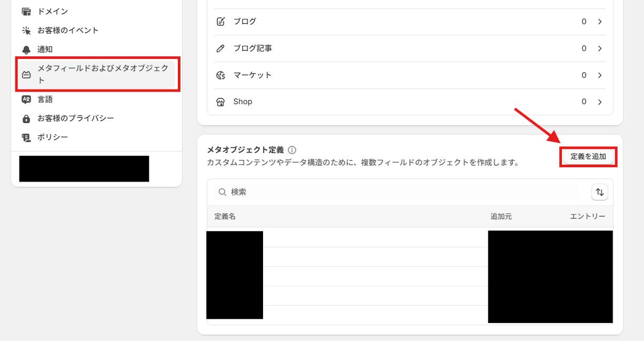This screenshot has height=341, width=644.
Task: Open メタフィールドおよびメタオブジェクト settings menu
Action: point(103,74)
